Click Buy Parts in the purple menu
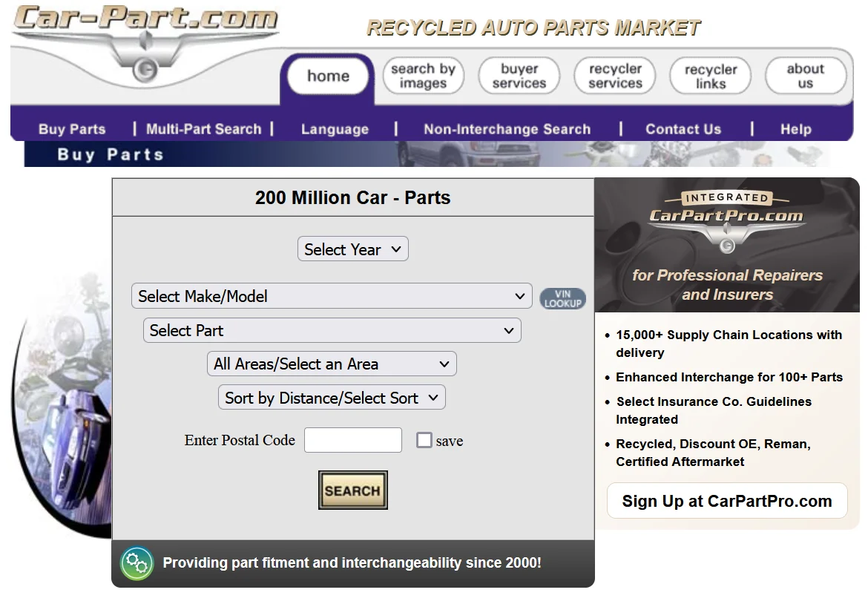The height and width of the screenshot is (604, 868). pyautogui.click(x=72, y=129)
